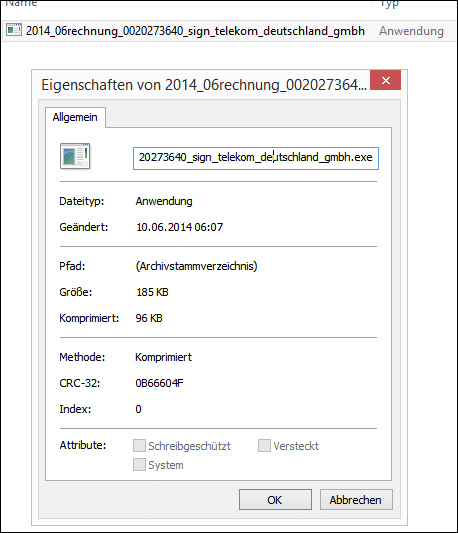Screen dimensions: 458x533
Task: Click into the filename text field
Action: click(256, 158)
